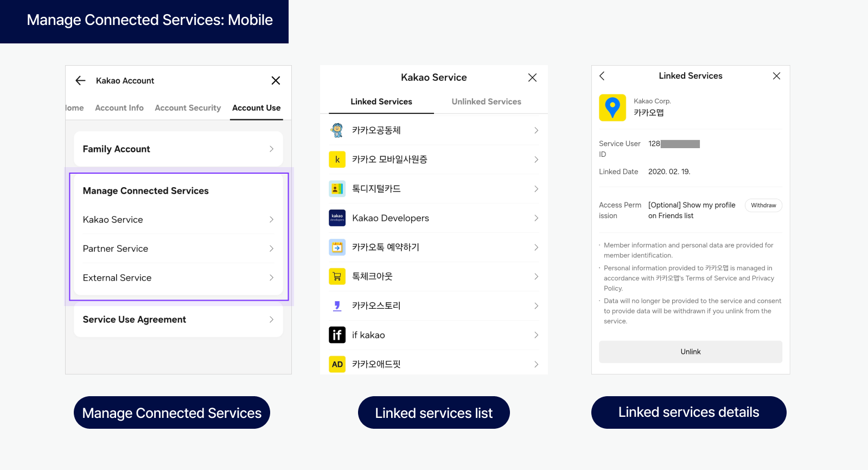
Task: Close the Kakao Service panel
Action: (x=532, y=78)
